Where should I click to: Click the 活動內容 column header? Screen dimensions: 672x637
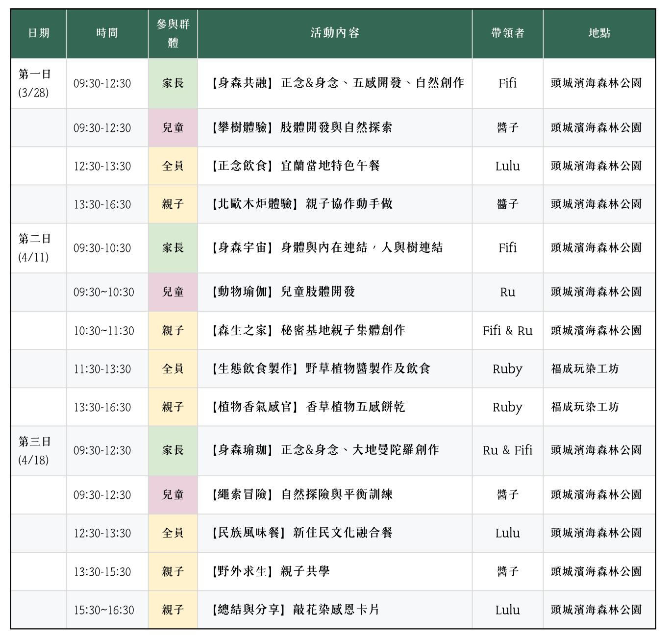click(x=335, y=33)
